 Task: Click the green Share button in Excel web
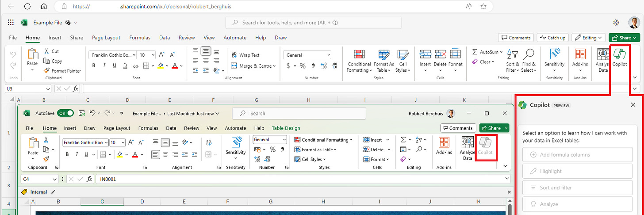[x=624, y=38]
